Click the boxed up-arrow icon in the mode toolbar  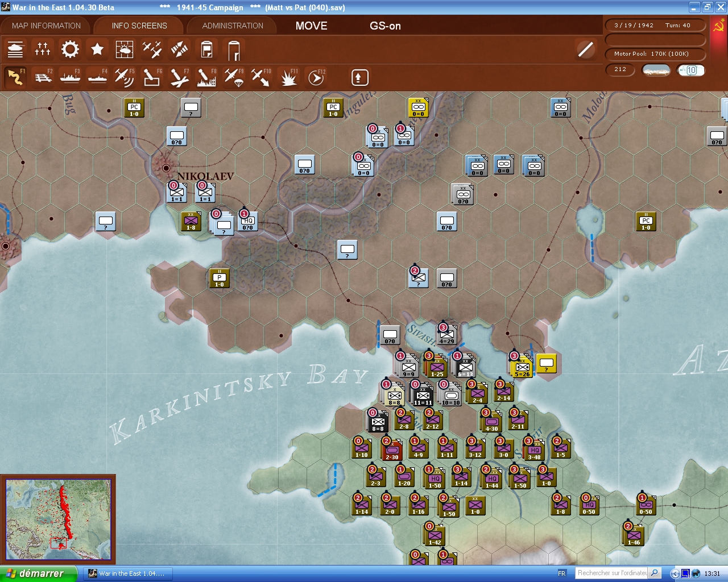point(359,77)
